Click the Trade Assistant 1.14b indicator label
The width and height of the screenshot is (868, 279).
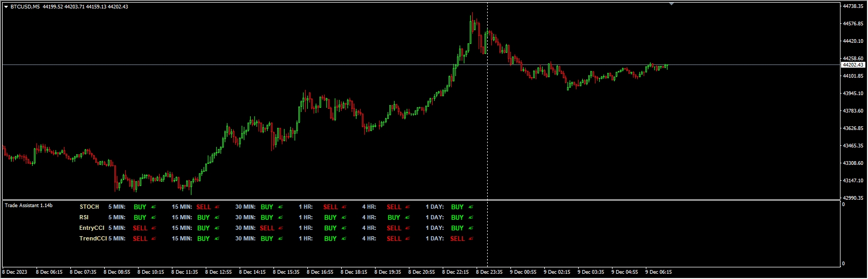pos(29,206)
